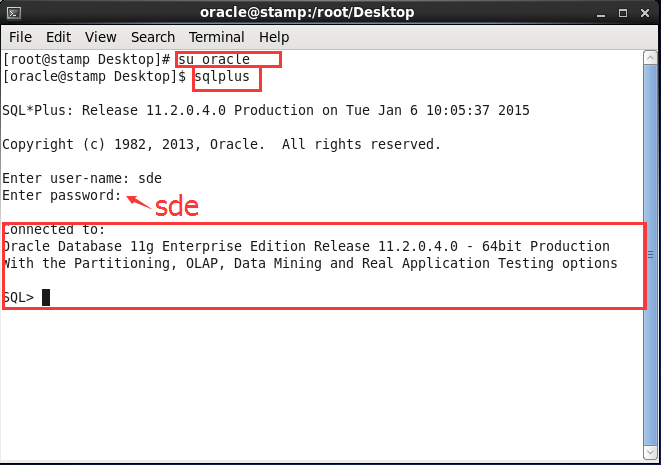This screenshot has width=661, height=465.
Task: Click the 'SQL*Plus: Release 11.2.0.4.0' line
Action: coord(266,110)
